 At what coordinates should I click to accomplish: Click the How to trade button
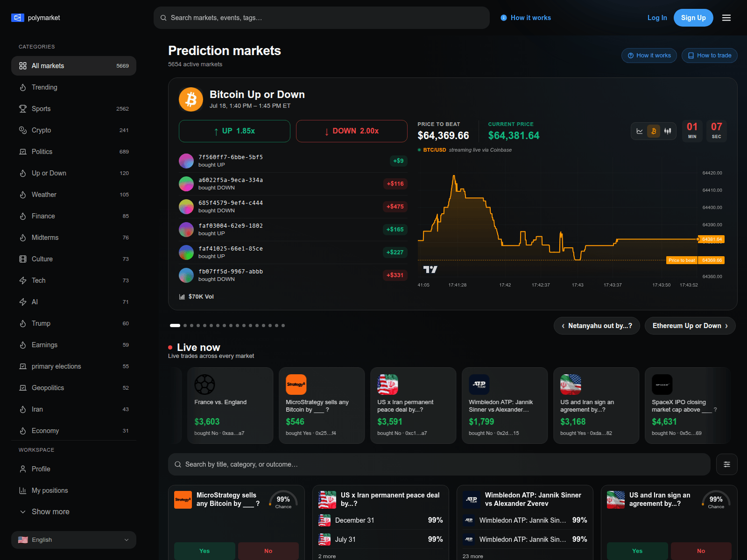point(710,56)
